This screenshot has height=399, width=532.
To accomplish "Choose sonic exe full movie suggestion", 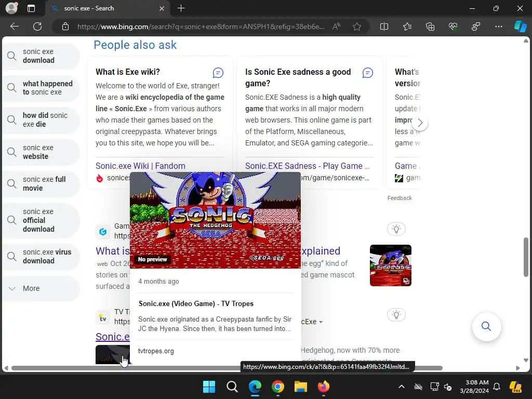I will (41, 183).
